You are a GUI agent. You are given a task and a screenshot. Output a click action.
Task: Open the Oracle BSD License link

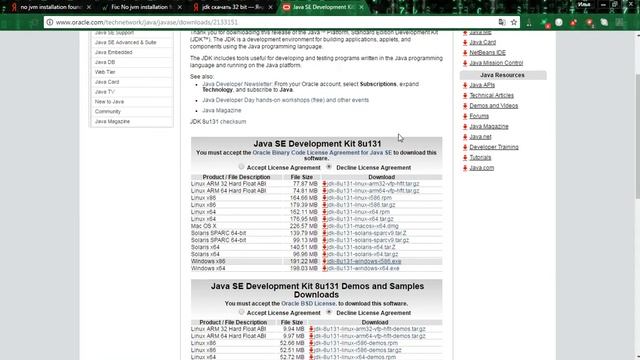(x=309, y=304)
